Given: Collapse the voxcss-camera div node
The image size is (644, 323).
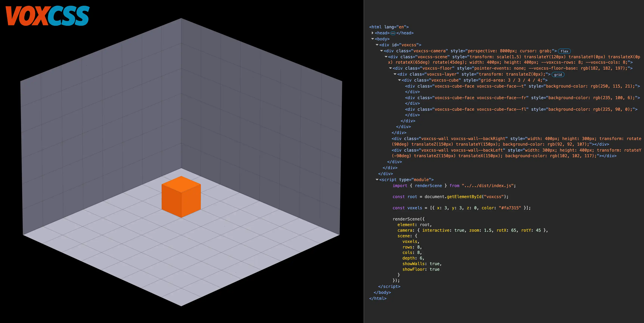Looking at the screenshot, I should (382, 51).
